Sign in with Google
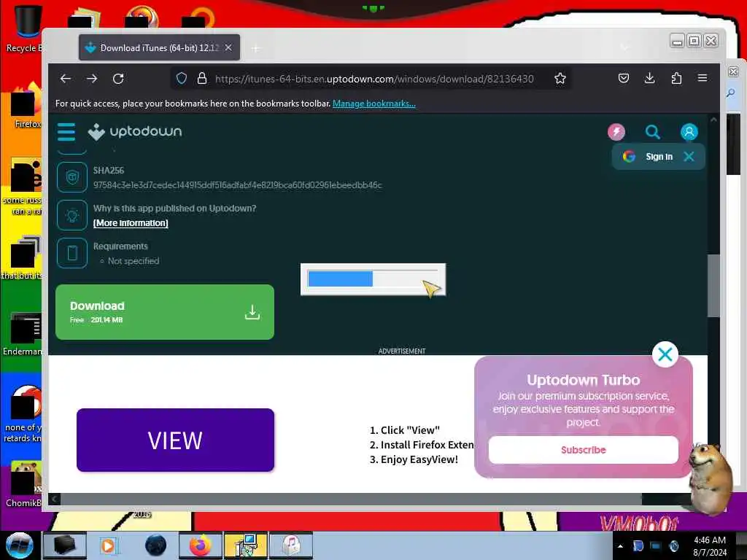 [x=649, y=157]
